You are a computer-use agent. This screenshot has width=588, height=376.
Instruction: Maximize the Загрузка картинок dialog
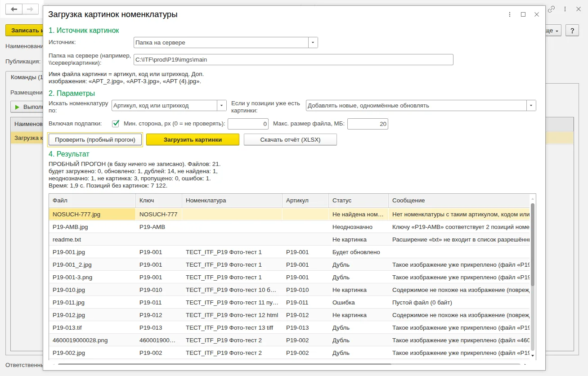[523, 14]
